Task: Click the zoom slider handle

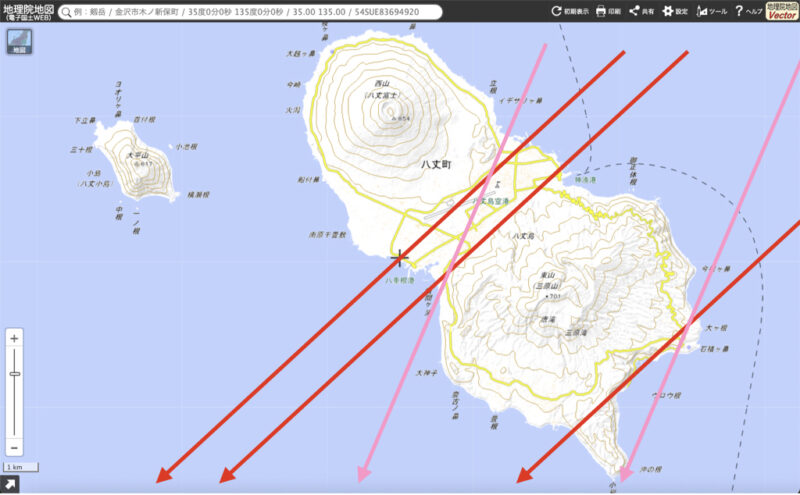Action: tap(14, 373)
